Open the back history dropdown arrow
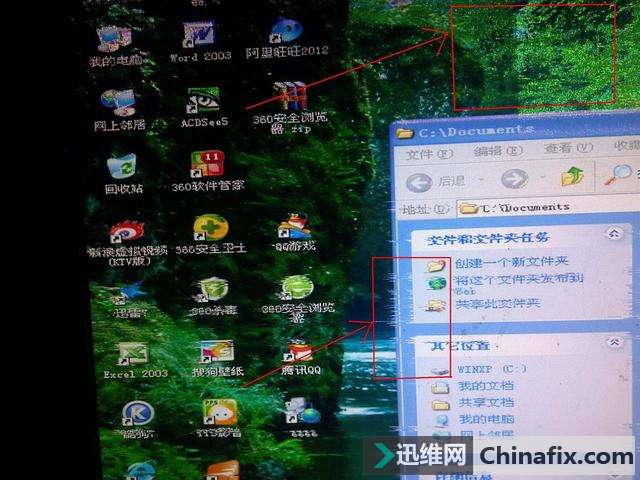640x480 pixels. (x=482, y=180)
